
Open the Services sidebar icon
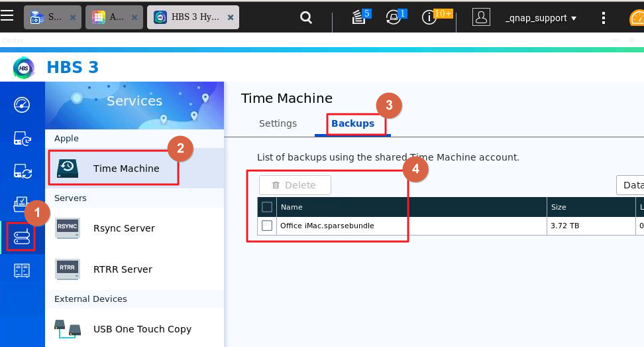[x=21, y=238]
